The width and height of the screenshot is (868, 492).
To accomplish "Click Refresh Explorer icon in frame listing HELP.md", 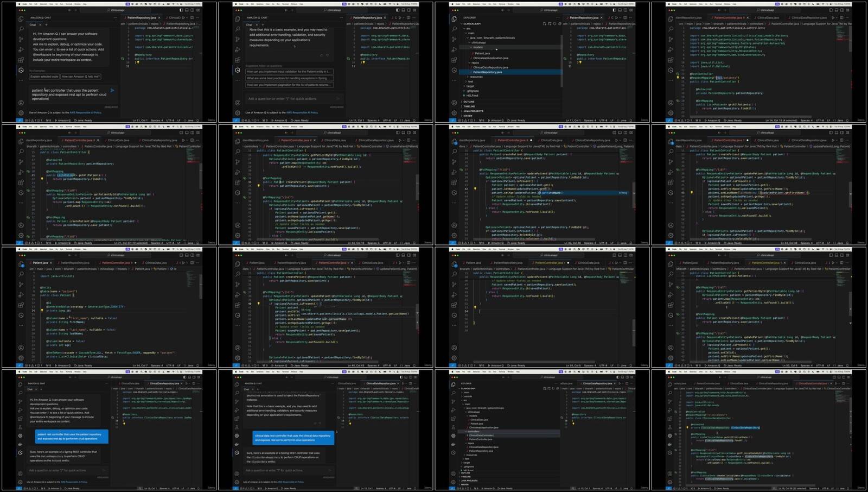I will click(x=554, y=24).
